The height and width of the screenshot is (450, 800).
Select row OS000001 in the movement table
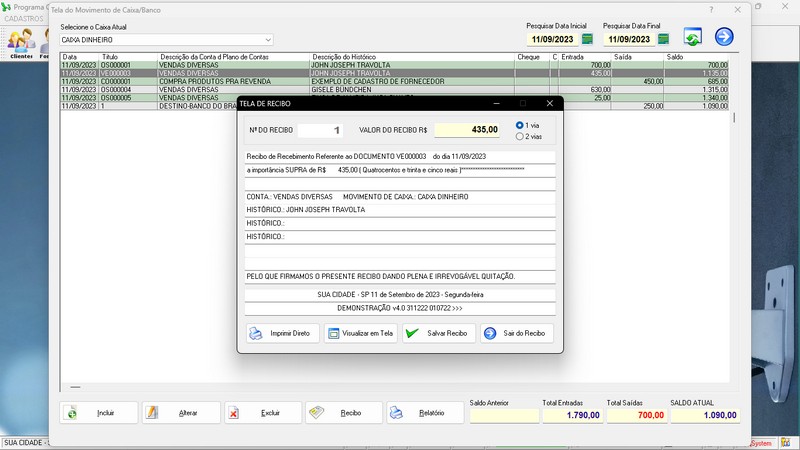coord(394,65)
